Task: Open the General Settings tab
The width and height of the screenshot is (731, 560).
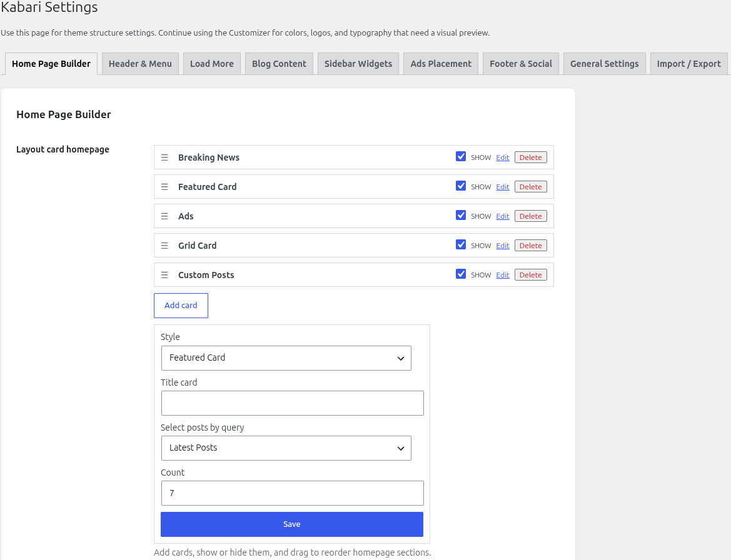Action: (605, 64)
